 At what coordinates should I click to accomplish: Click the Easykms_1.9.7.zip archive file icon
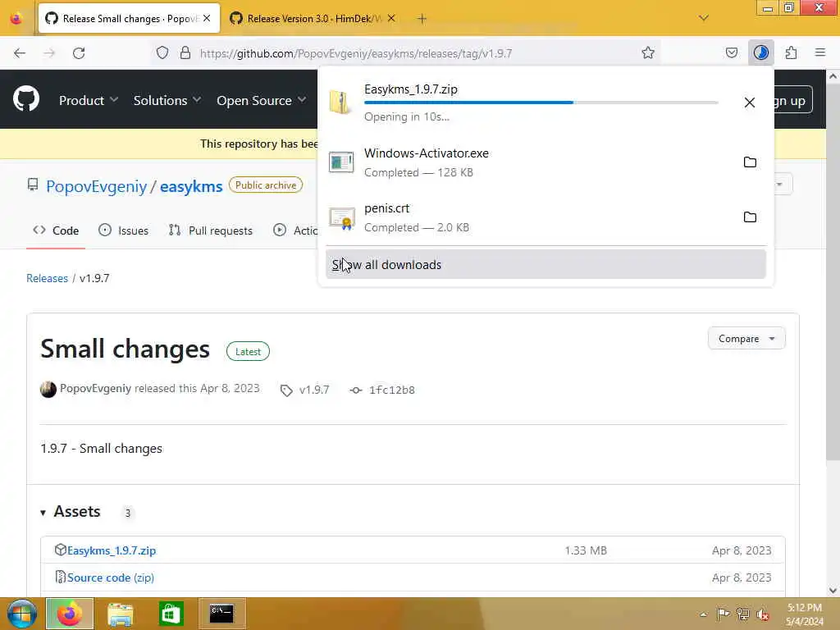click(x=340, y=102)
